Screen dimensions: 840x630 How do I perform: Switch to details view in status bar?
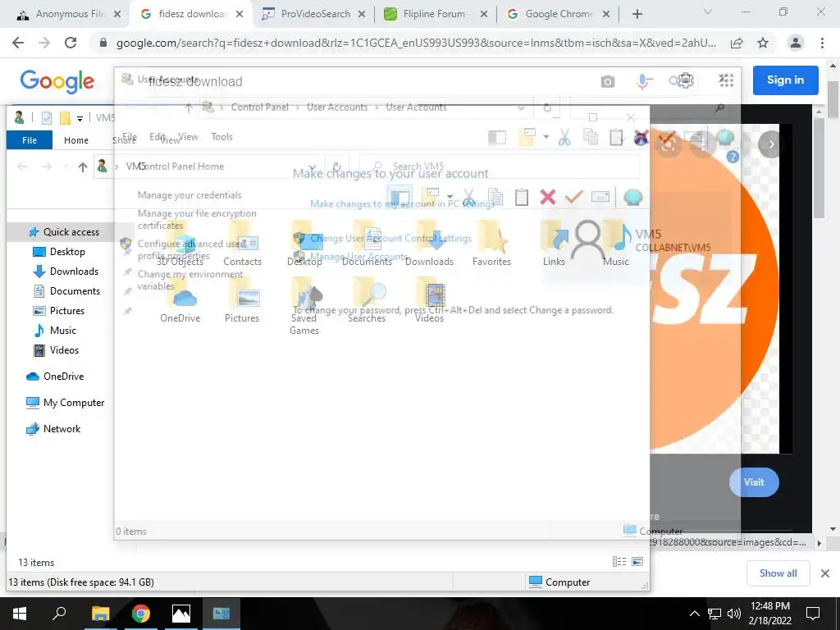tap(619, 561)
